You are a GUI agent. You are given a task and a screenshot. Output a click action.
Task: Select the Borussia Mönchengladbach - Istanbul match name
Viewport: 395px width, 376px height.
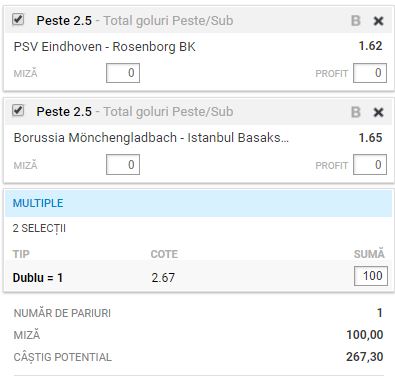point(151,138)
